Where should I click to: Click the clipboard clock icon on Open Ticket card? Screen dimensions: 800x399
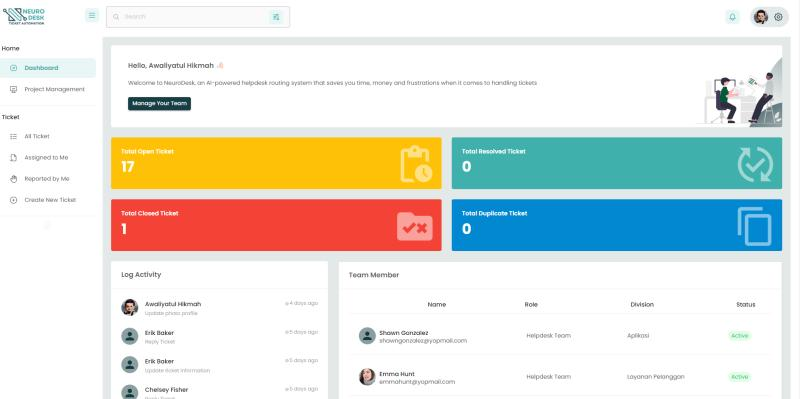click(x=416, y=164)
